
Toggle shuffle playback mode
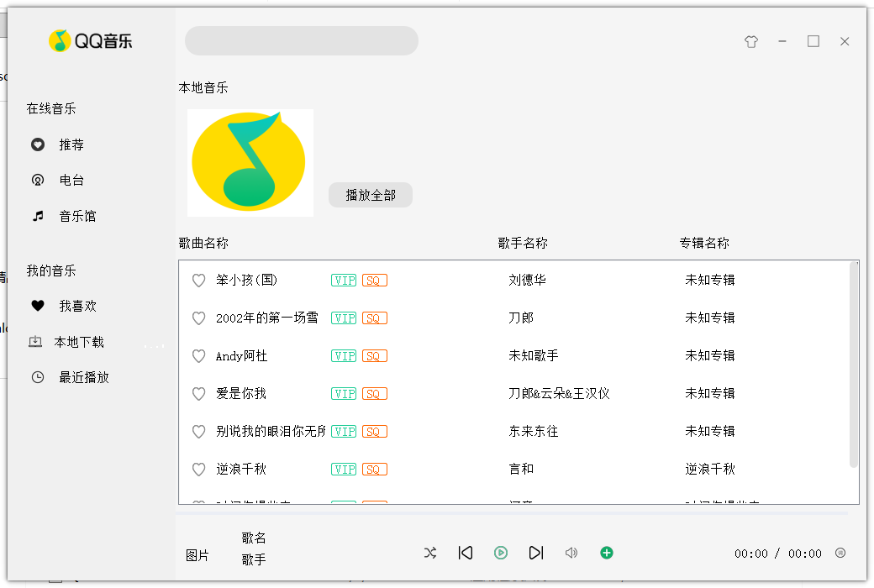click(429, 553)
